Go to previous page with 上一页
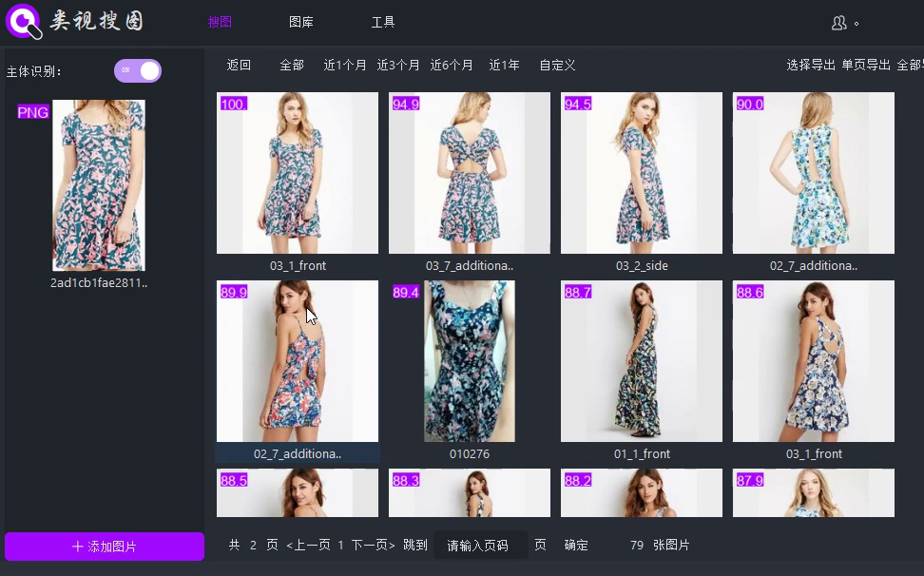The image size is (924, 576). [x=309, y=546]
